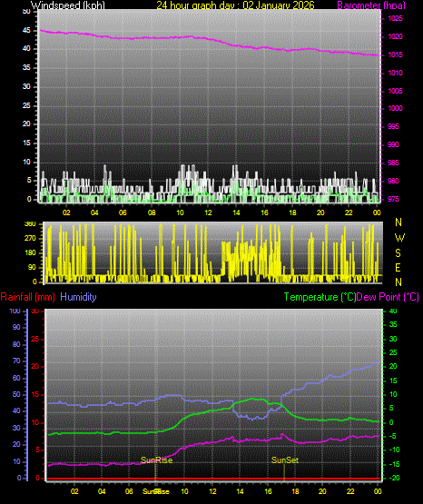
Task: Click the Temperature (°C) legend label
Action: pos(320,297)
